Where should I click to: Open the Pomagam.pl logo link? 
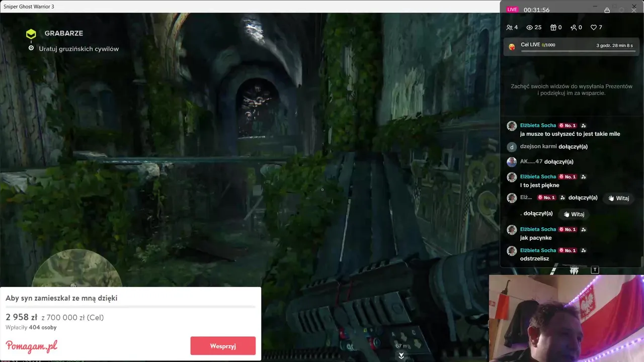point(32,346)
